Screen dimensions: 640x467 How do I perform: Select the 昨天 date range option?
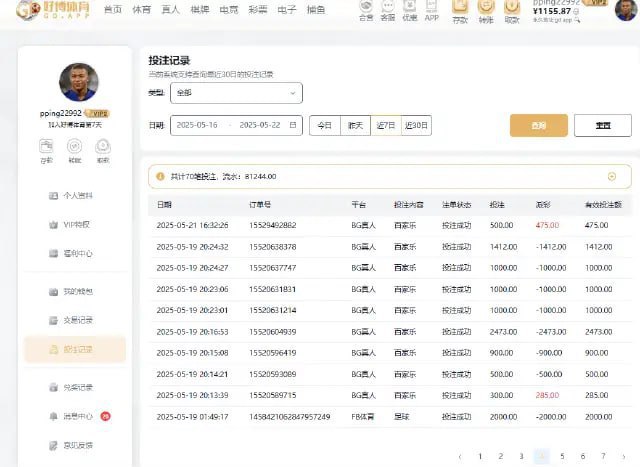(355, 126)
